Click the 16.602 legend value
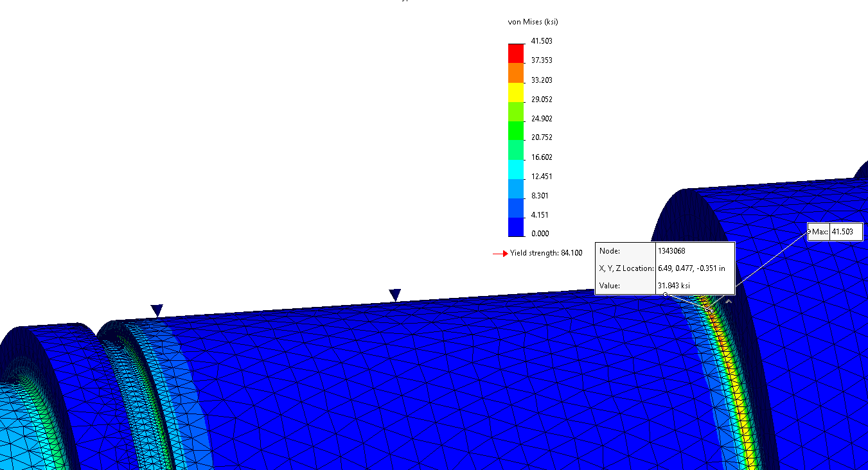 click(x=542, y=157)
